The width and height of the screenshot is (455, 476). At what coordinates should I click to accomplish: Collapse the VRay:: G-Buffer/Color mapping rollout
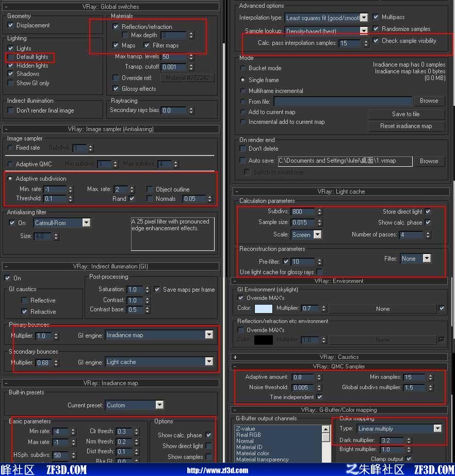point(235,410)
